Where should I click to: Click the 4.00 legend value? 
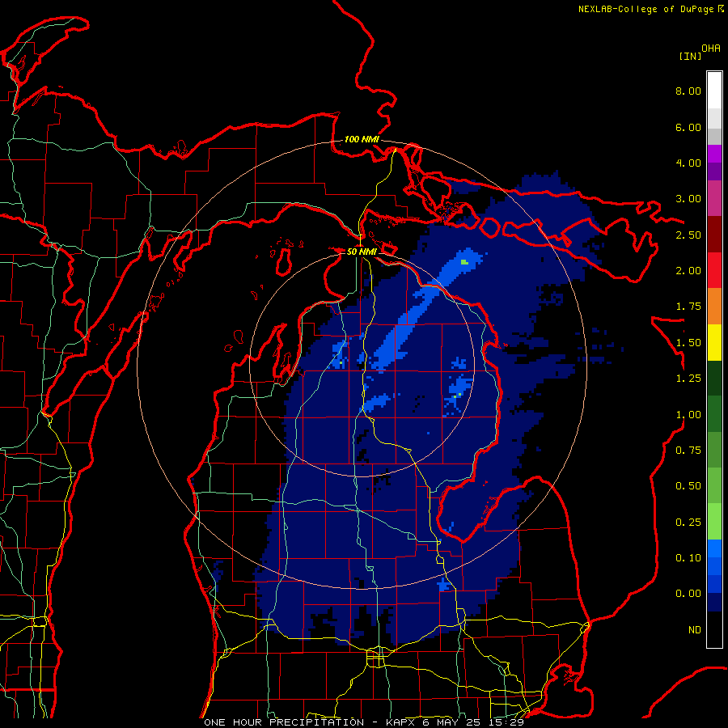point(688,163)
